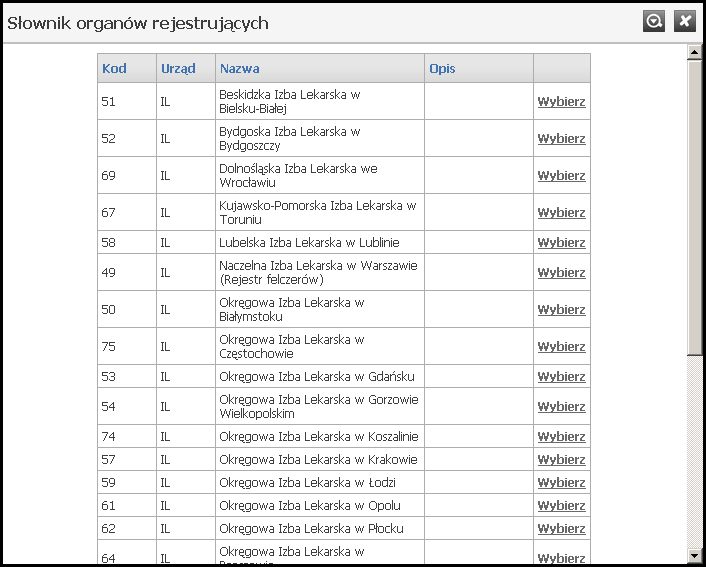The image size is (706, 567).
Task: Select Wybierz for Naczelna Izba Lekarska
Action: 561,273
